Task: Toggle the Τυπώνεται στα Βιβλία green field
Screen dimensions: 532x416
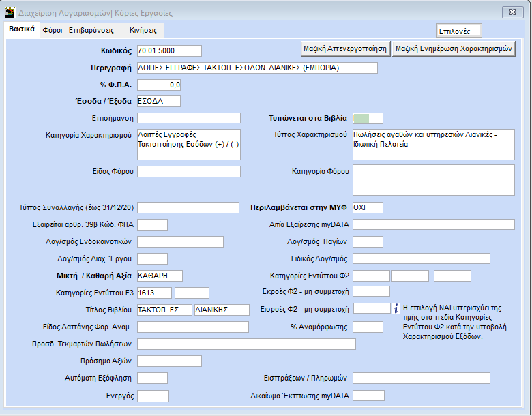Action: click(x=368, y=119)
